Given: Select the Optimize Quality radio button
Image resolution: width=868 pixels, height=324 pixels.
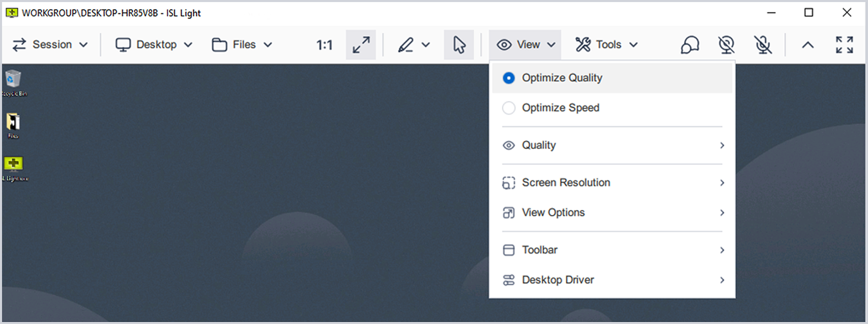Looking at the screenshot, I should click(509, 78).
